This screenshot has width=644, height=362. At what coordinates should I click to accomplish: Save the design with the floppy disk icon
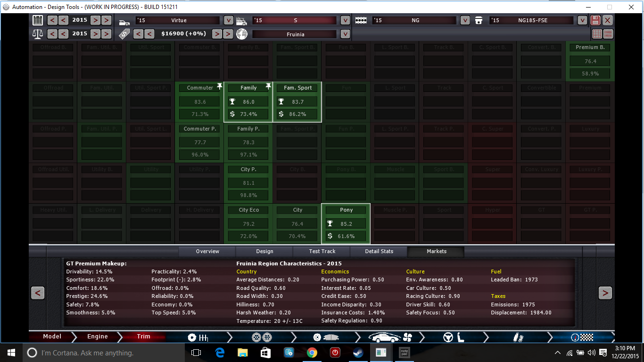[595, 20]
